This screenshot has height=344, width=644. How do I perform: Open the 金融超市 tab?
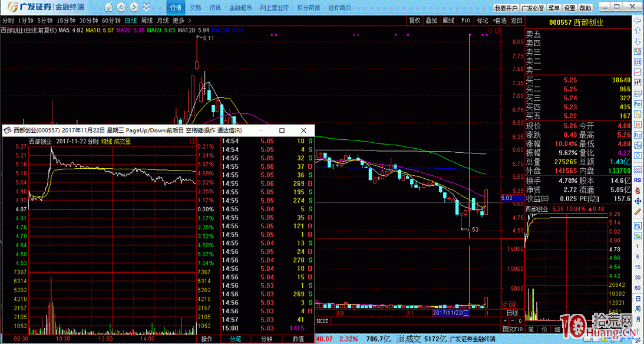tap(240, 8)
